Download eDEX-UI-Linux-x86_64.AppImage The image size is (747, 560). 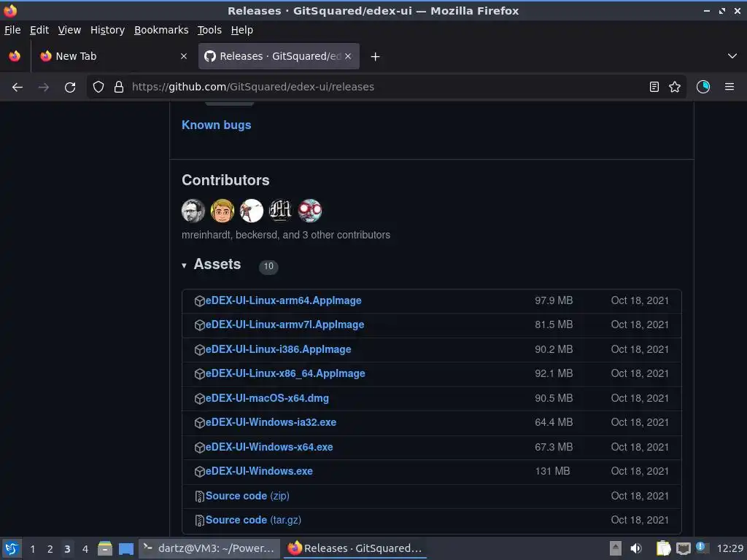click(285, 374)
